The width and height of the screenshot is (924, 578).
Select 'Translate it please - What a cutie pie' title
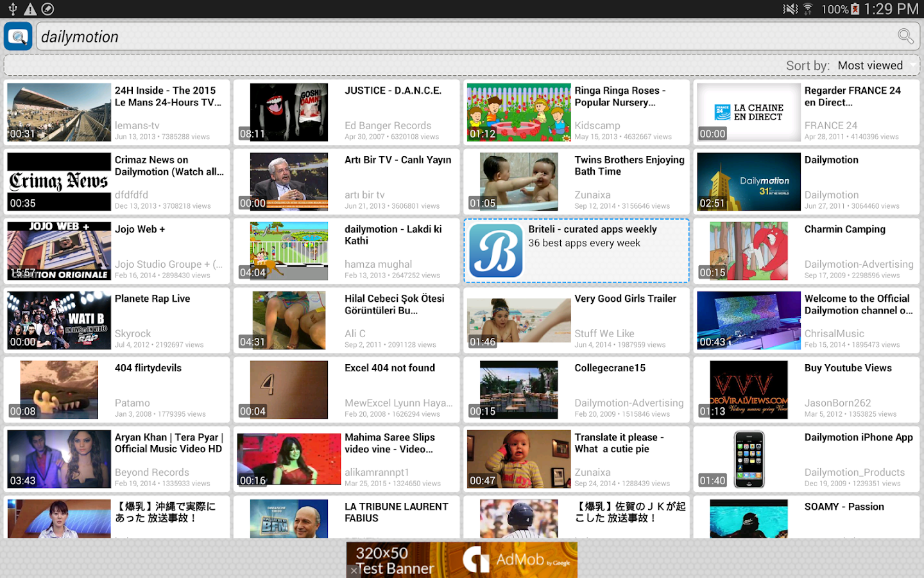point(619,443)
